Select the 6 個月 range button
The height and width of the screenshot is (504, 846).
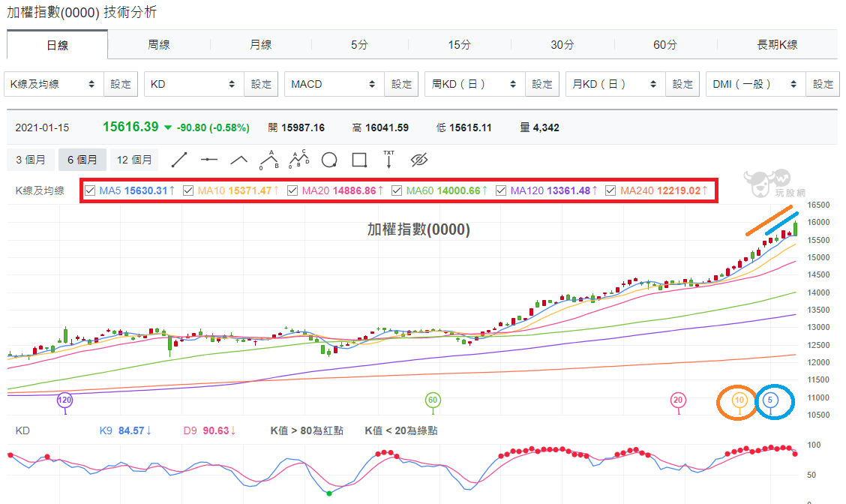[x=82, y=160]
